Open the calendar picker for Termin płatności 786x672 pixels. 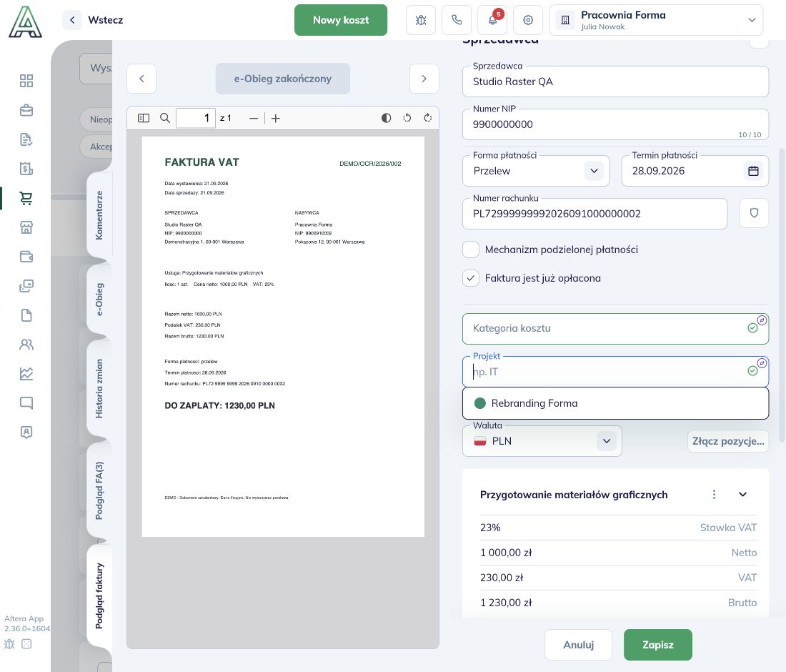(x=753, y=171)
